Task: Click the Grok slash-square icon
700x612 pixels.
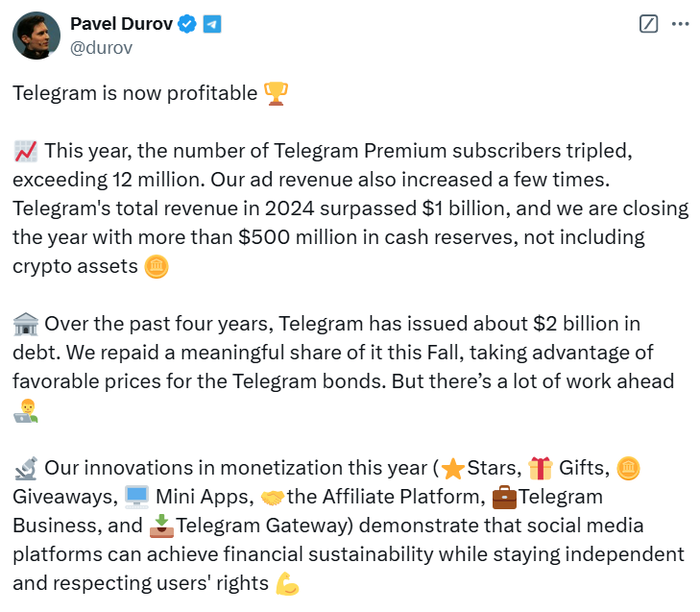Action: pyautogui.click(x=649, y=24)
